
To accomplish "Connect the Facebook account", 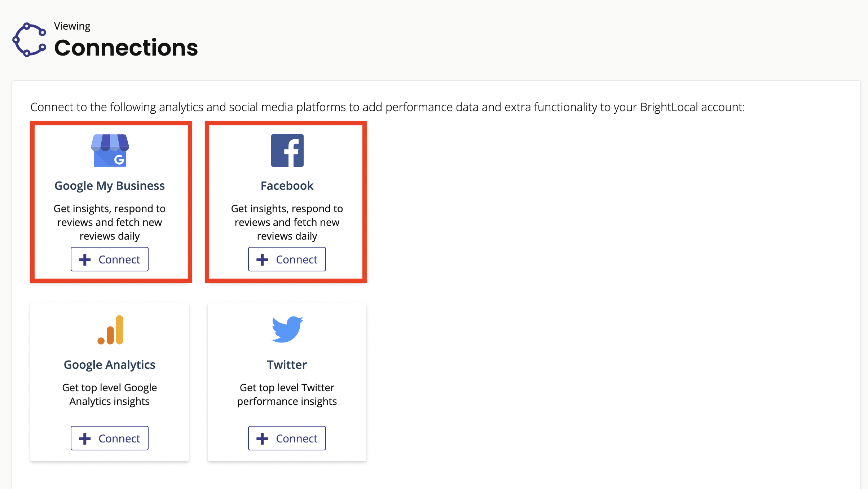I will 287,259.
